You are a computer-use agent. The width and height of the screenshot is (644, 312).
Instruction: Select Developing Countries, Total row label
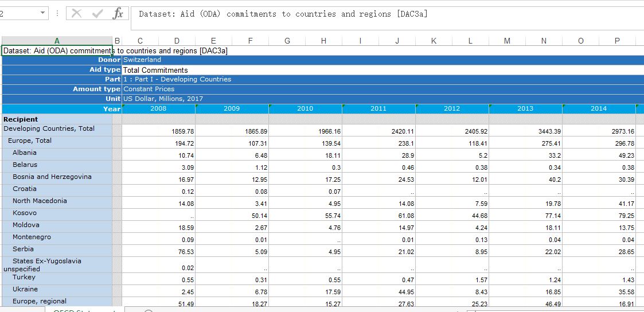click(x=57, y=130)
